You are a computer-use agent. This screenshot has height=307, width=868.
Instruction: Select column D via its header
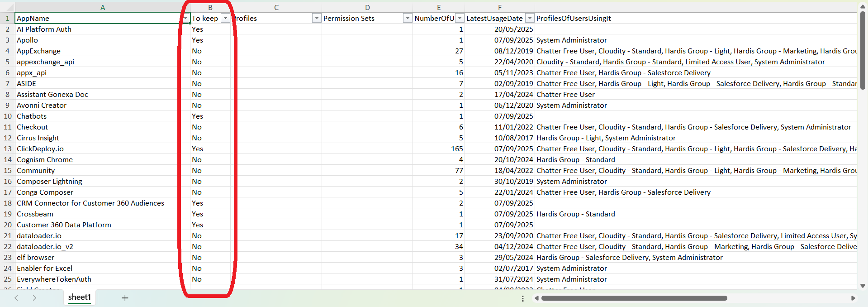click(x=367, y=7)
